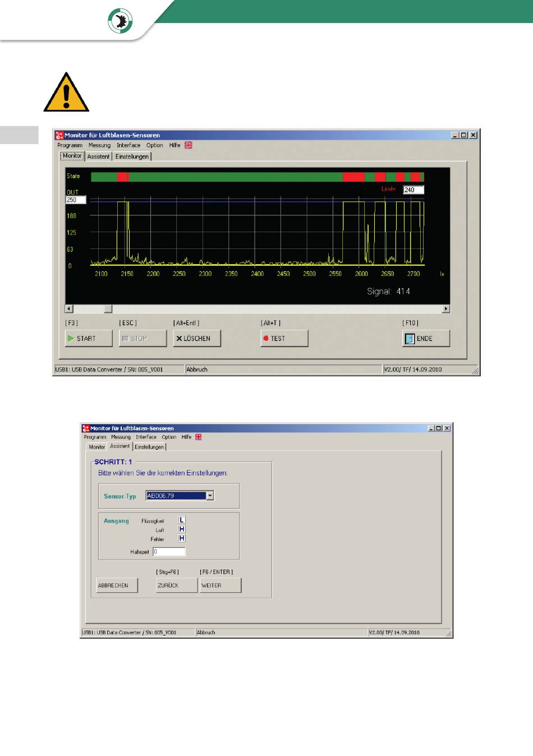
Task: Open Messung menu in lower window
Action: point(121,437)
